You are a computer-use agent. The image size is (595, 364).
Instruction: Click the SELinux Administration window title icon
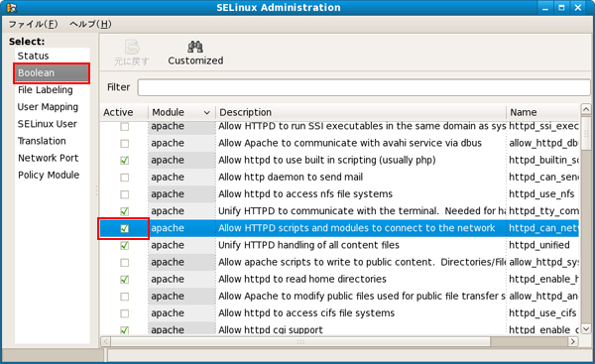(12, 8)
